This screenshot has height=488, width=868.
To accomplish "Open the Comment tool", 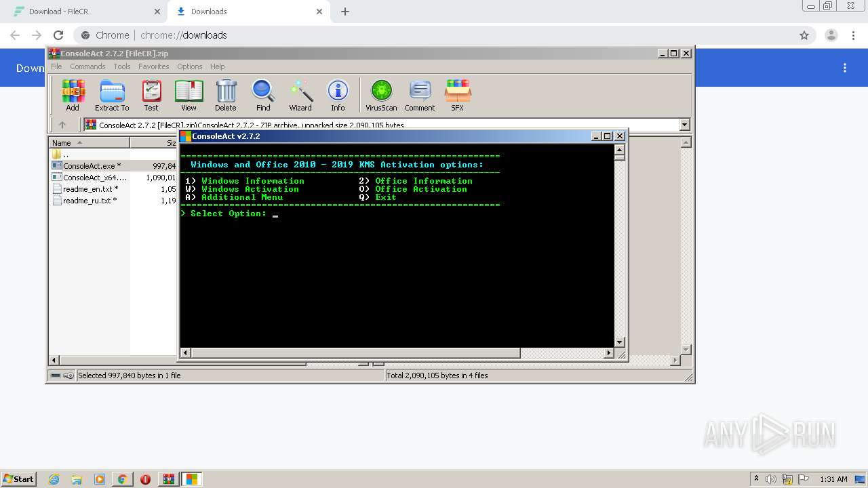I will click(x=420, y=96).
